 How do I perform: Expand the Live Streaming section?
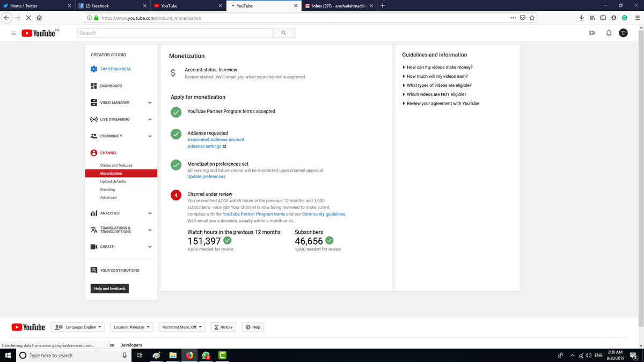(150, 120)
